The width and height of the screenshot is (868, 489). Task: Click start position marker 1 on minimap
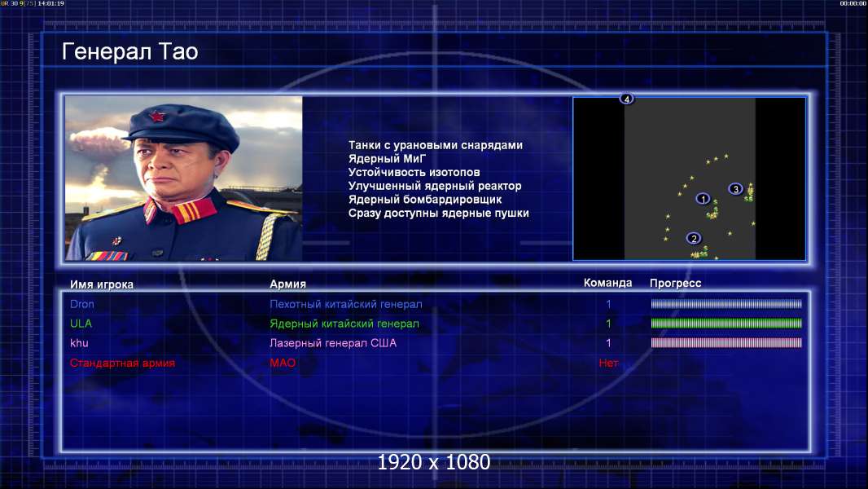703,198
